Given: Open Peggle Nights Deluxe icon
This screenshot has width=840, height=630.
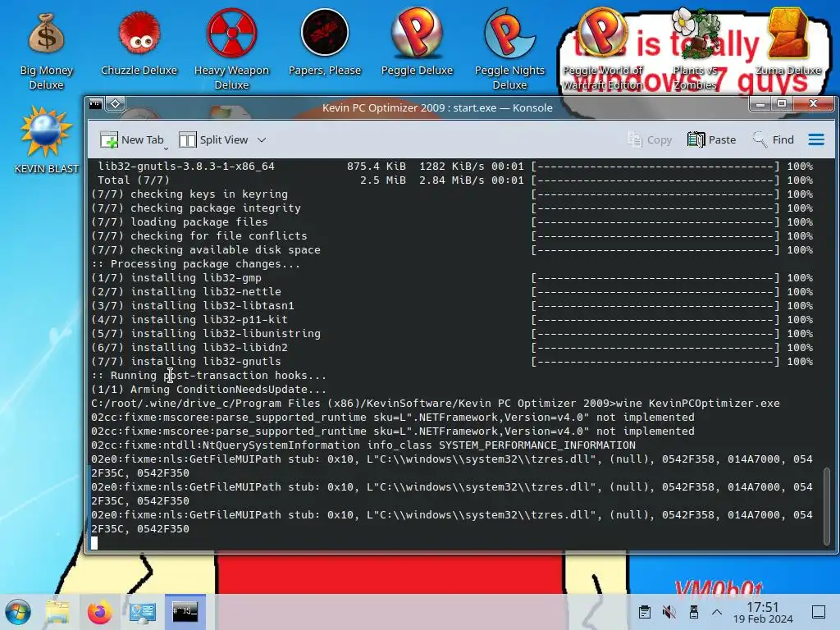Looking at the screenshot, I should [x=509, y=49].
